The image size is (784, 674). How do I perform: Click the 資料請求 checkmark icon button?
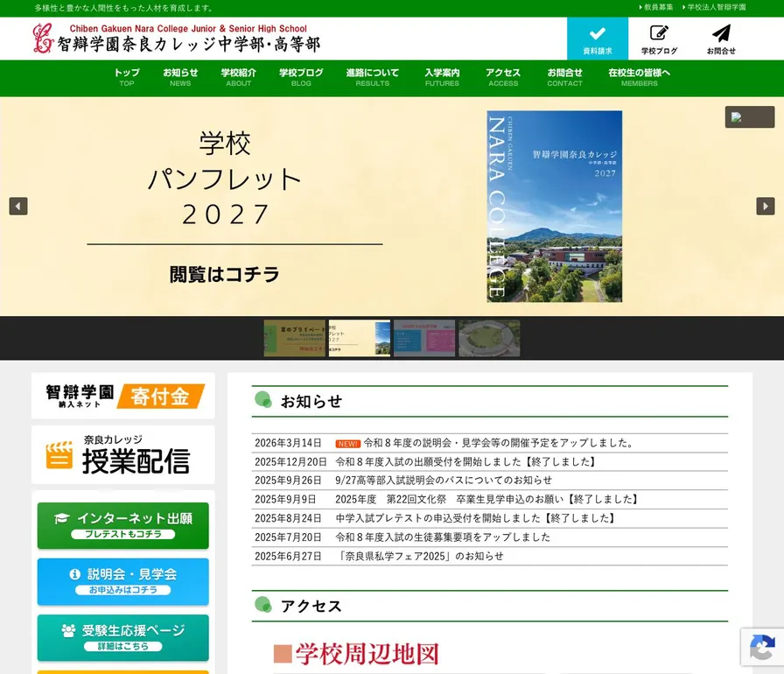coord(597,39)
